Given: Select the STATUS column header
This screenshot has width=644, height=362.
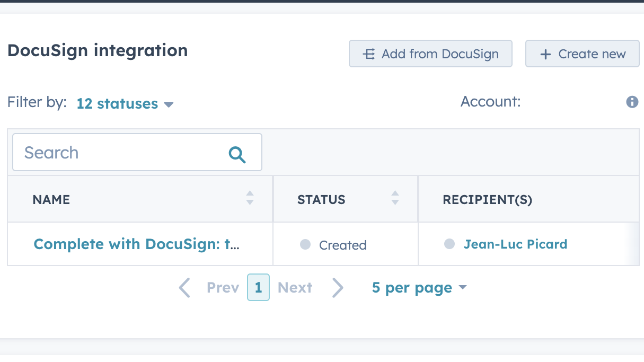Looking at the screenshot, I should tap(321, 199).
